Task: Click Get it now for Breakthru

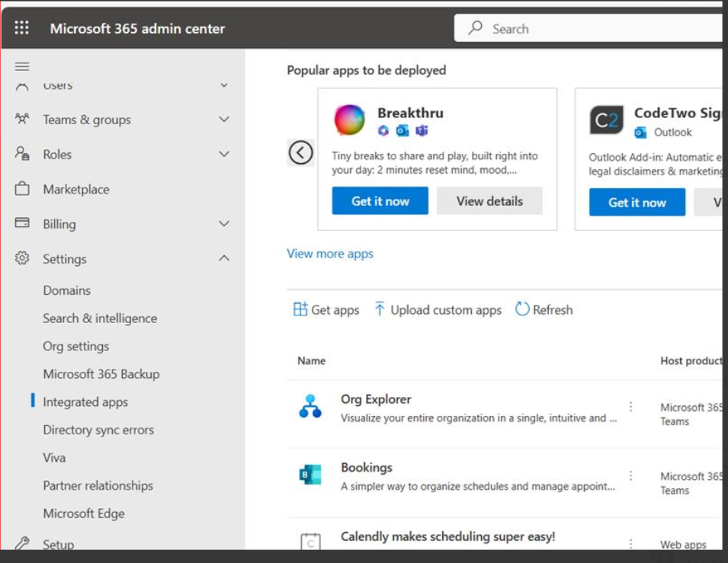Action: (380, 200)
